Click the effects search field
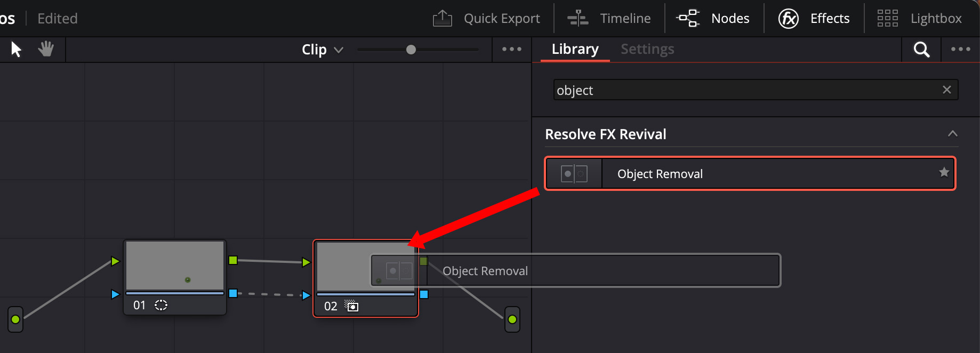 (746, 90)
